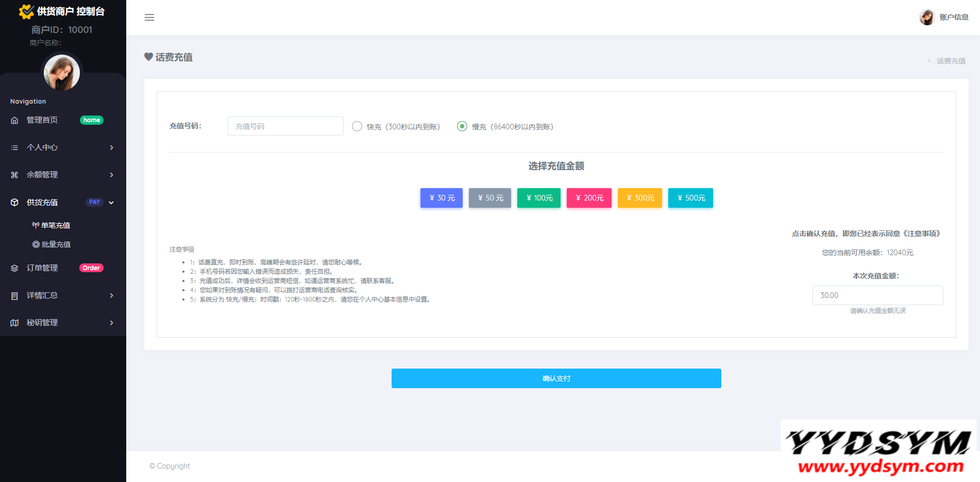This screenshot has width=980, height=482.
Task: Collapse the 供货充值 dropdown arrow
Action: pyautogui.click(x=111, y=203)
